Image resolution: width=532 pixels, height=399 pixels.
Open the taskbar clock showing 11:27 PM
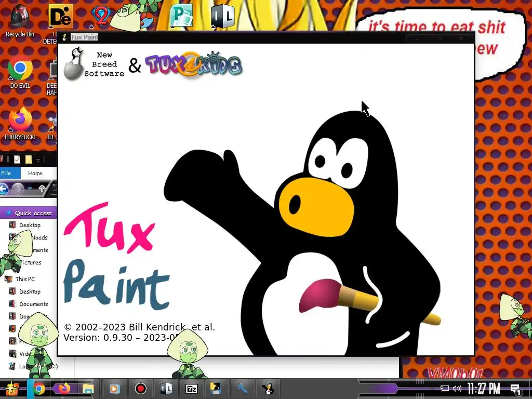coord(484,389)
